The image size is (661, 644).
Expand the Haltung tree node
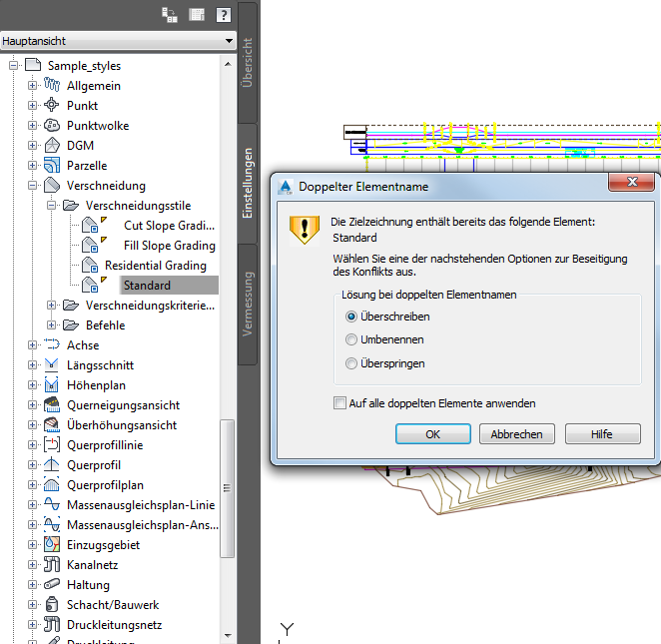(33, 584)
